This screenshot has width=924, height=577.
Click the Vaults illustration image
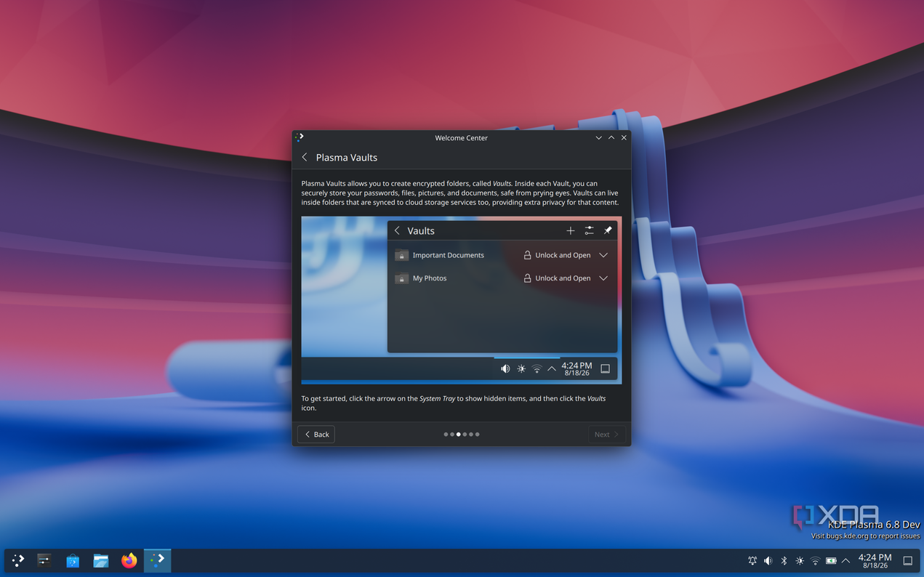[462, 300]
